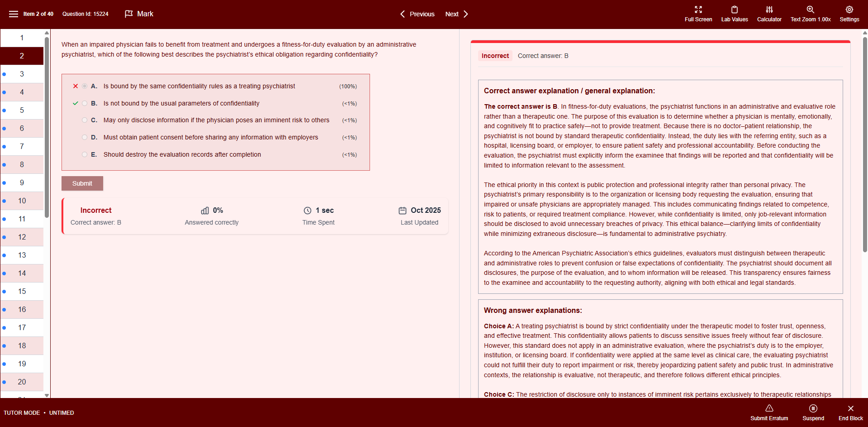The width and height of the screenshot is (868, 427).
Task: Click 'Correct answer explanation / general explanation:' heading
Action: pos(569,91)
